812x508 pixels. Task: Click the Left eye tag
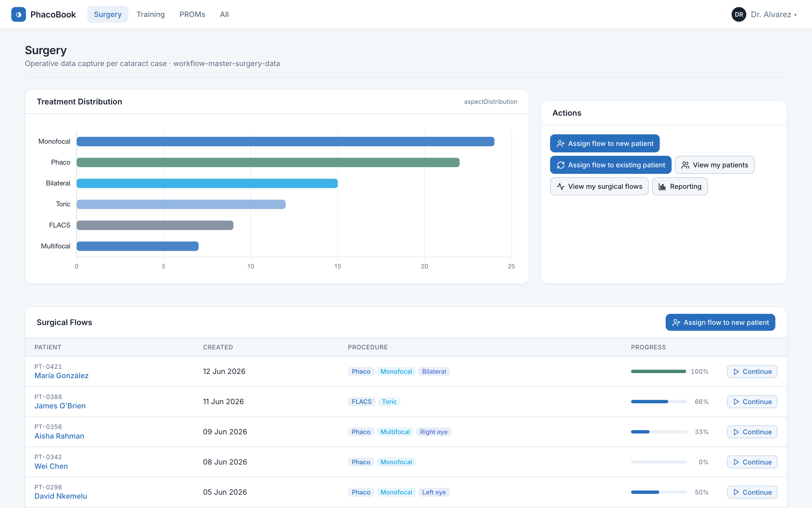(434, 492)
